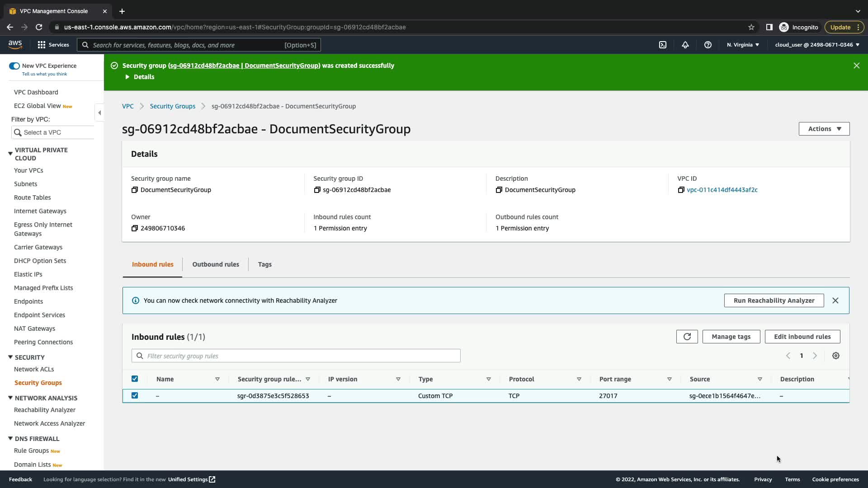Open AWS CloudShell icon in top bar
Screen dimensions: 868x488
click(x=663, y=45)
